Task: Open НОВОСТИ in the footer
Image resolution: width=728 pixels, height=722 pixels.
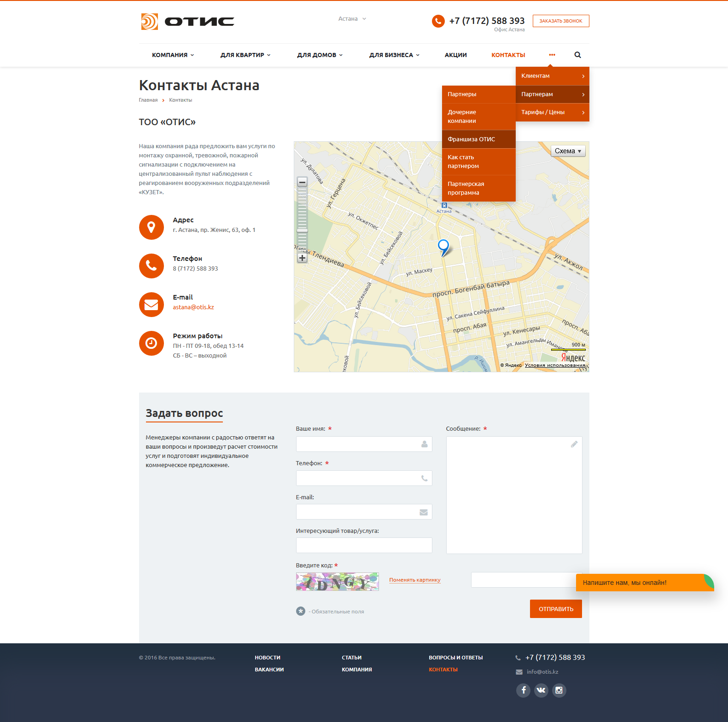Action: tap(268, 658)
